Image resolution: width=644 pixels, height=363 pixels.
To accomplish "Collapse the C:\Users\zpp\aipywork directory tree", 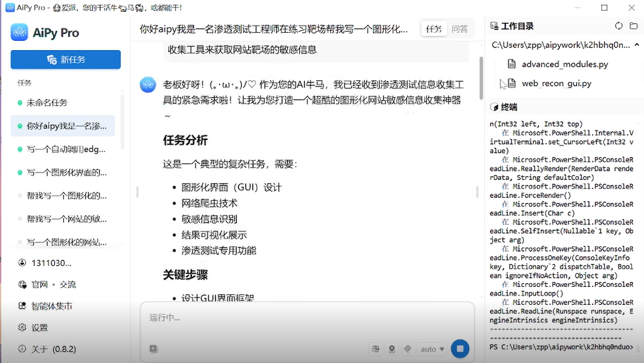I will point(637,45).
